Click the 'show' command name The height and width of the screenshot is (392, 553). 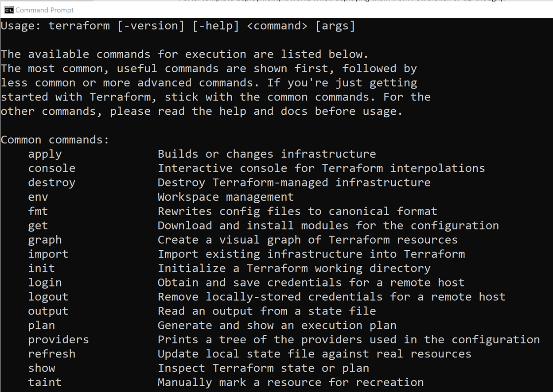[41, 368]
